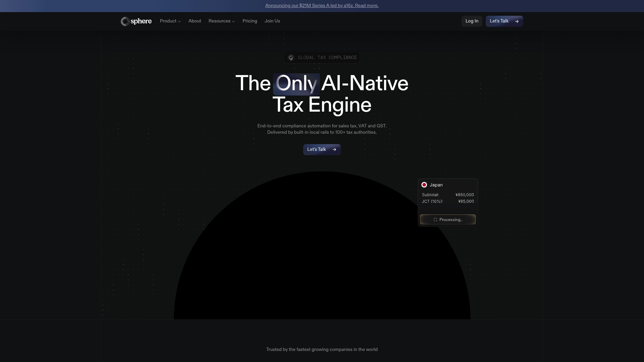Click the 'JCT (10%):' label

point(432,201)
